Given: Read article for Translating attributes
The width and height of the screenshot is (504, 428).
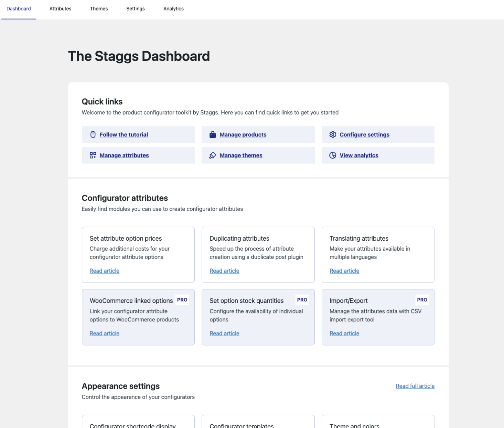Looking at the screenshot, I should click(x=344, y=271).
